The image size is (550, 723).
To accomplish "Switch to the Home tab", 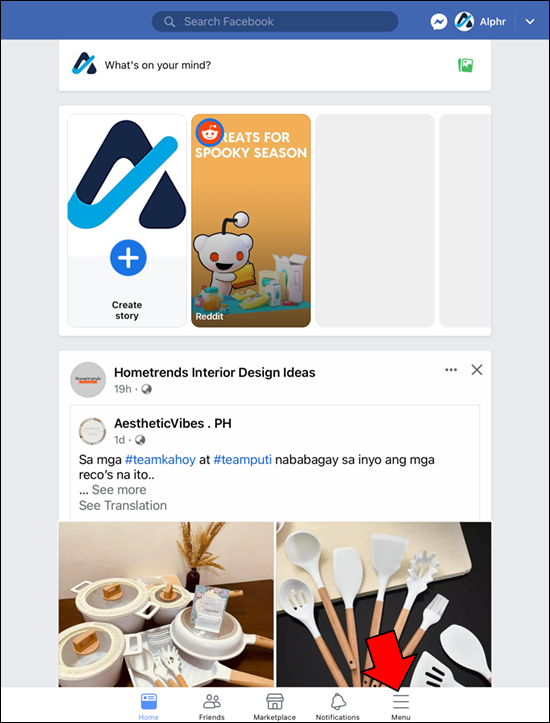I will pos(148,706).
